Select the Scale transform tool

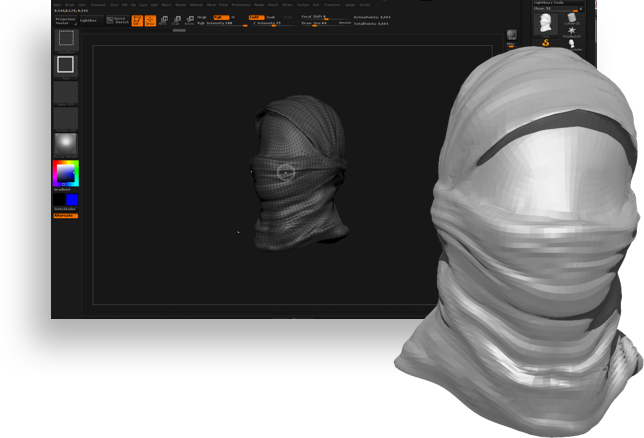(176, 20)
